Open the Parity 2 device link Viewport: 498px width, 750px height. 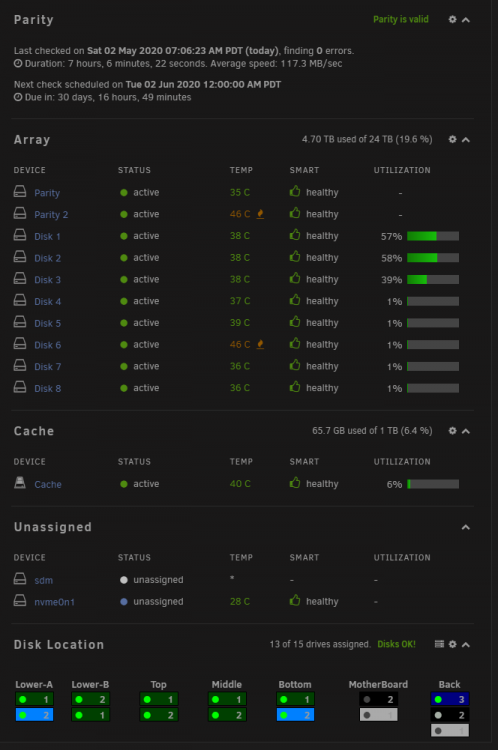tap(51, 215)
